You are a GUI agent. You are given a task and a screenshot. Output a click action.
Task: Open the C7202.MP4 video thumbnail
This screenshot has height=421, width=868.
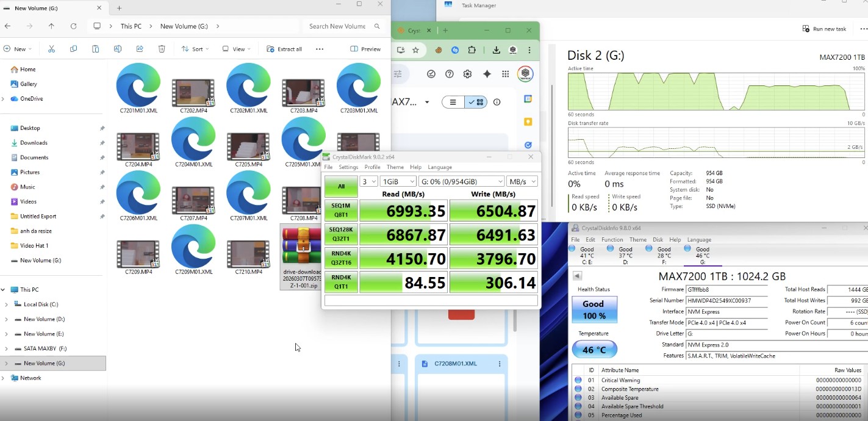click(x=193, y=93)
